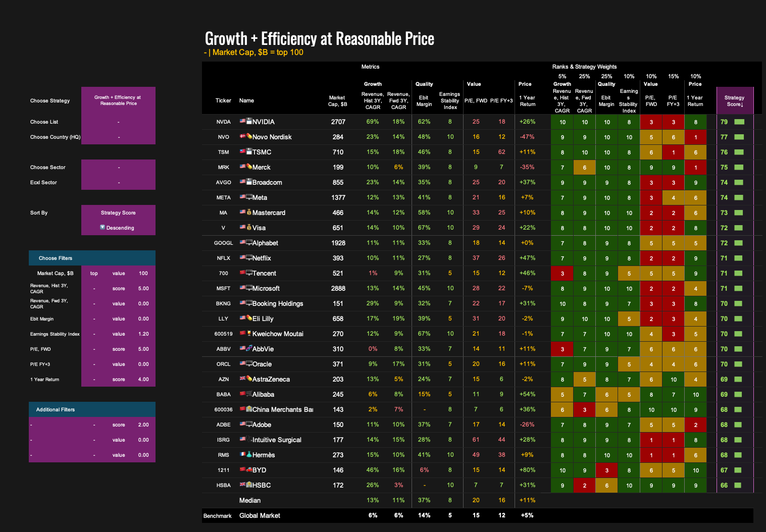The width and height of the screenshot is (766, 532).
Task: Click the cart icon beside Alibaba
Action: click(249, 394)
